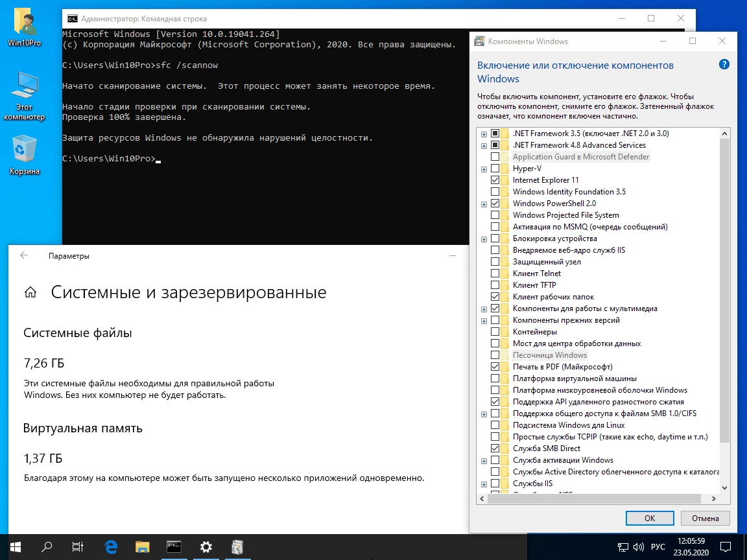Image resolution: width=747 pixels, height=560 pixels.
Task: Expand Компоненты для работы с мультимедиа node
Action: click(484, 309)
